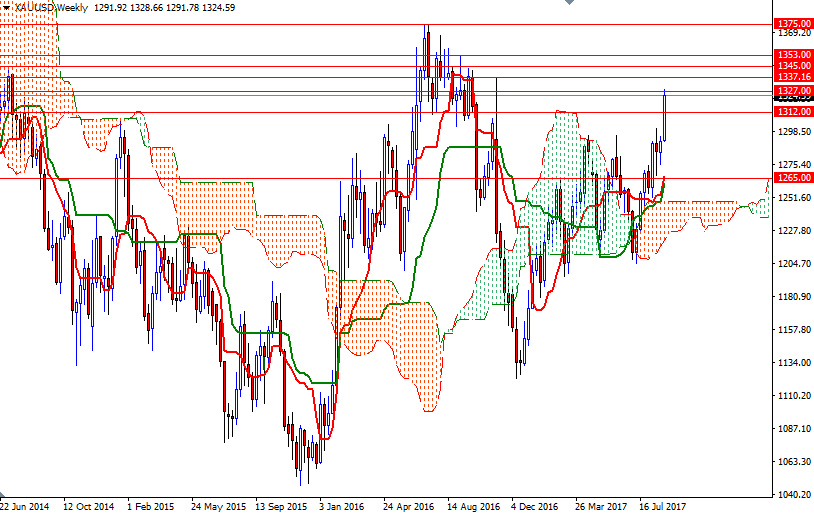Image resolution: width=814 pixels, height=514 pixels.
Task: Click the XAUUSD,Weekly chart title
Action: click(48, 7)
